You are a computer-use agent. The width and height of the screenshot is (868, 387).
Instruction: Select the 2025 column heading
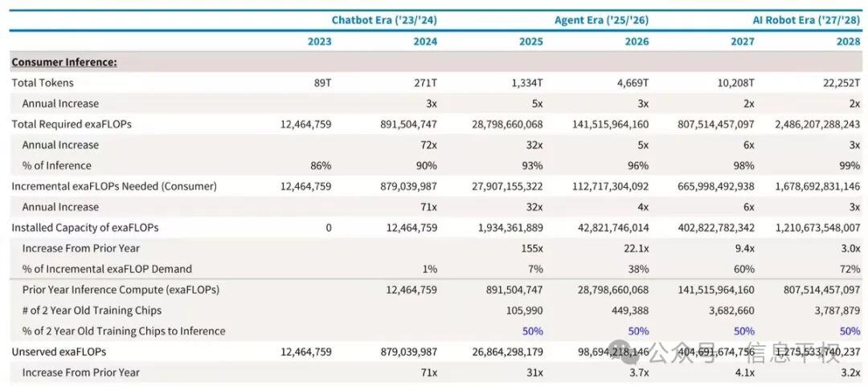point(531,42)
